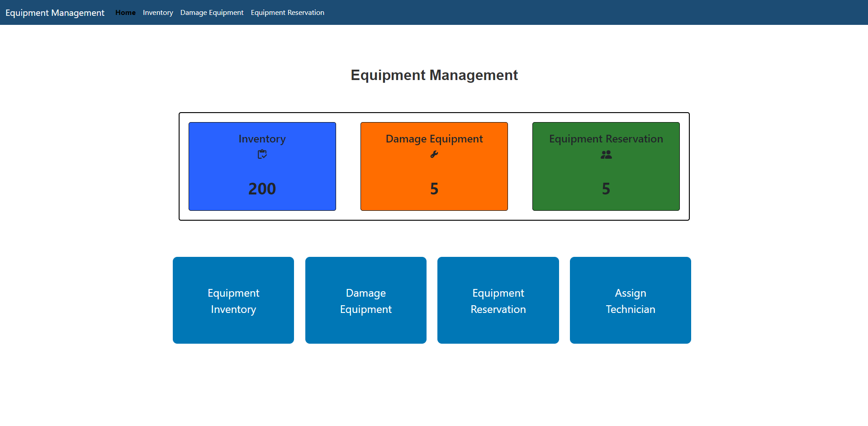The image size is (868, 426).
Task: Go to Inventory in the top navigation
Action: tap(158, 13)
